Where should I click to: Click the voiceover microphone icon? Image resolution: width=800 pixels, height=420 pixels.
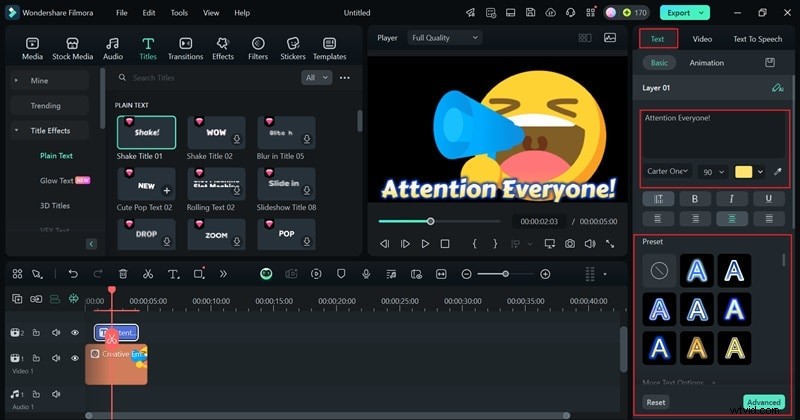(x=366, y=274)
